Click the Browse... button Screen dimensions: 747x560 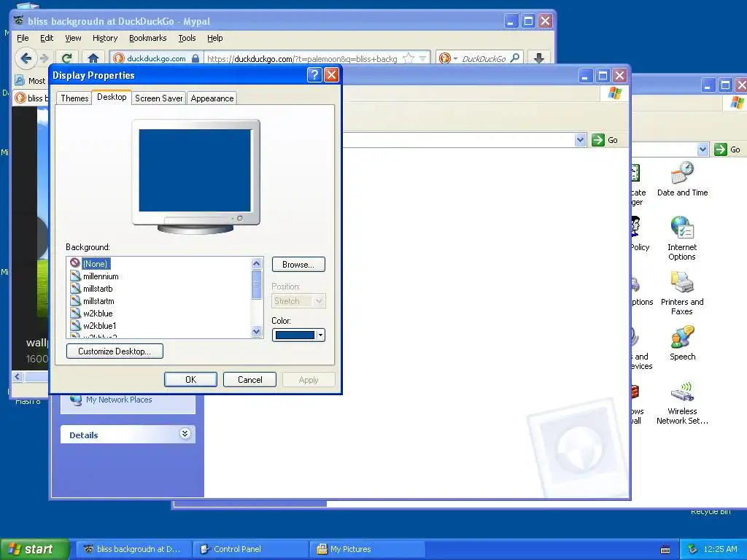pyautogui.click(x=298, y=264)
